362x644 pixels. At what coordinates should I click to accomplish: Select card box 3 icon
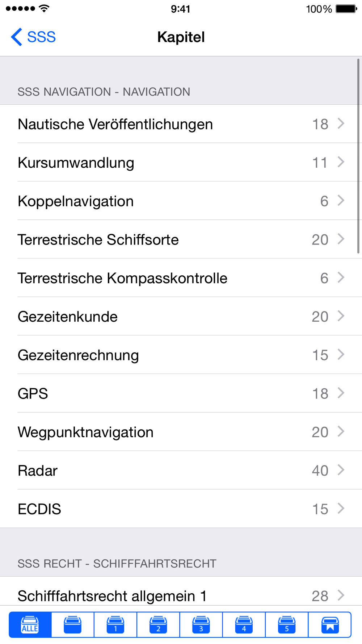(201, 624)
